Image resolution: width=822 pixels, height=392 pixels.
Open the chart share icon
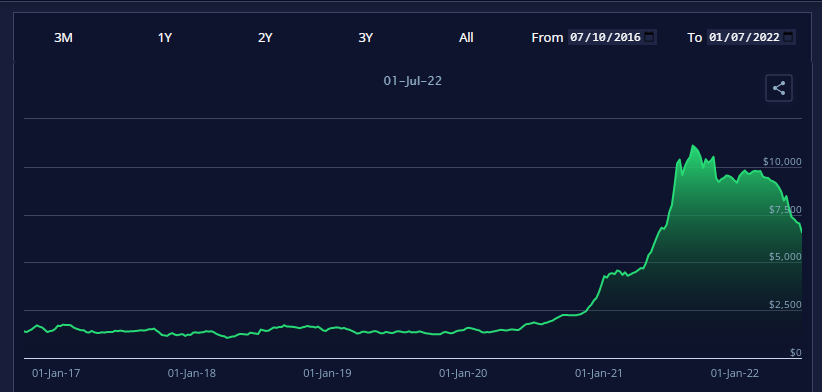pos(778,88)
